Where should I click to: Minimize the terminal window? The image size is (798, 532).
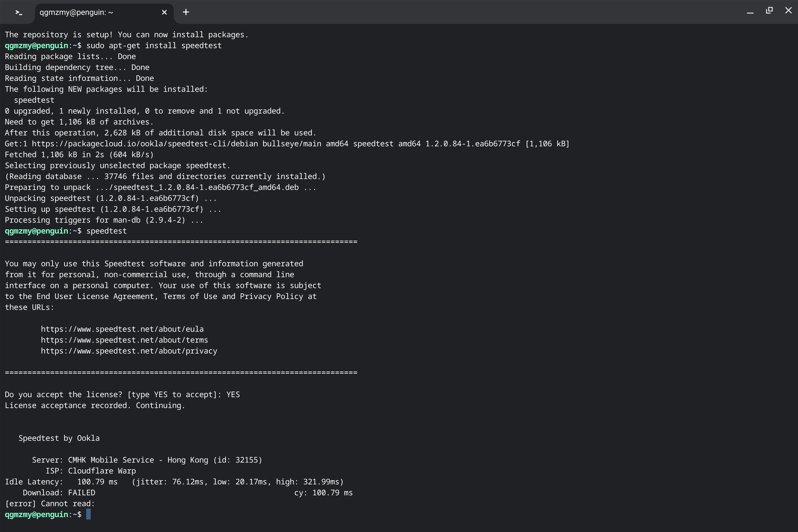pos(750,13)
